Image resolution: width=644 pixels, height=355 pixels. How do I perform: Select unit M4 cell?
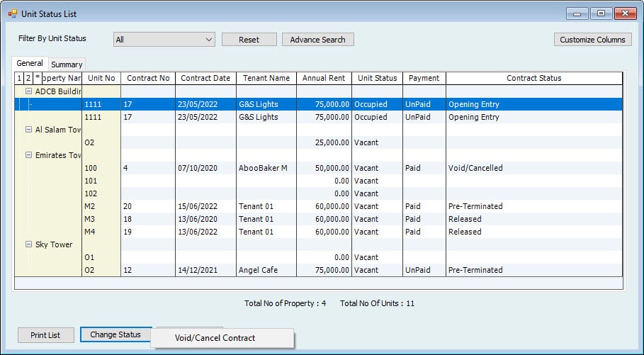tap(101, 231)
